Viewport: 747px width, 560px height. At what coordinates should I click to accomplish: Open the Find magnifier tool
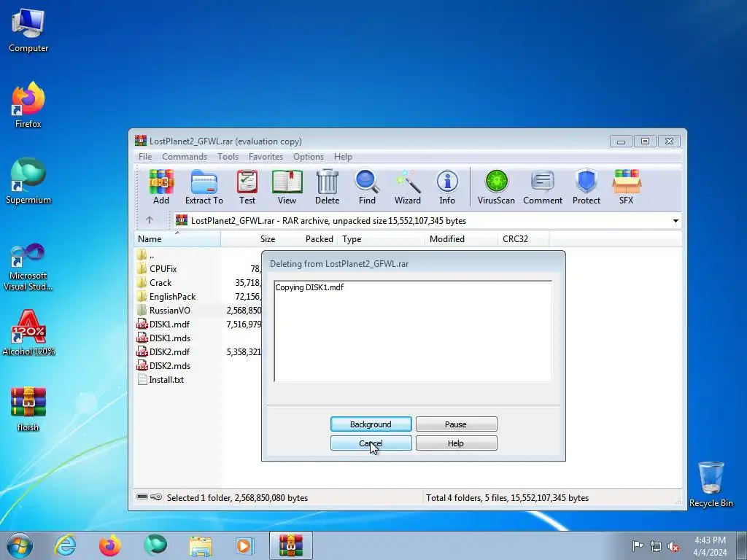click(367, 187)
